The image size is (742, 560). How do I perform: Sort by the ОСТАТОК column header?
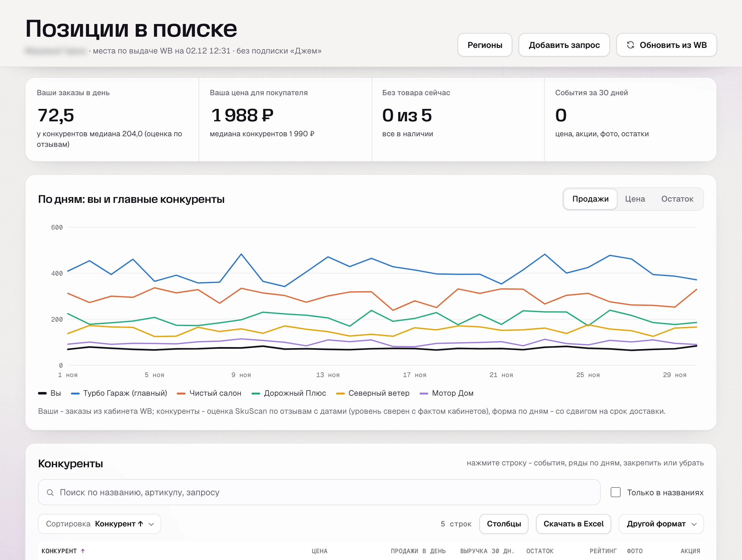(x=540, y=551)
